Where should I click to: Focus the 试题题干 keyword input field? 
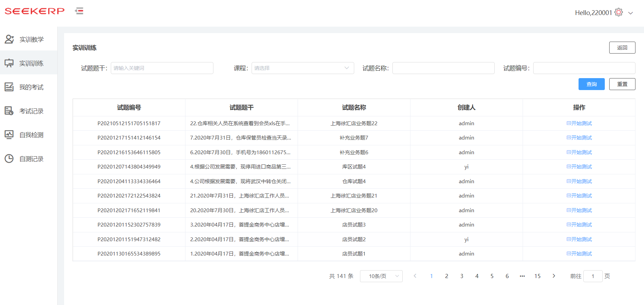coord(162,68)
